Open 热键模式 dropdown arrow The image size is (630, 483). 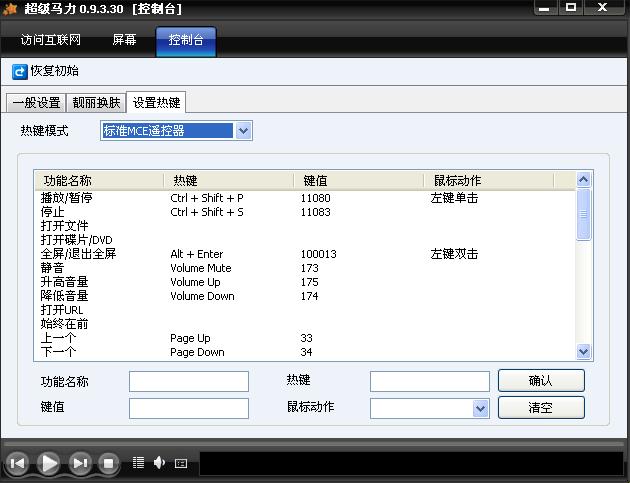pyautogui.click(x=243, y=131)
